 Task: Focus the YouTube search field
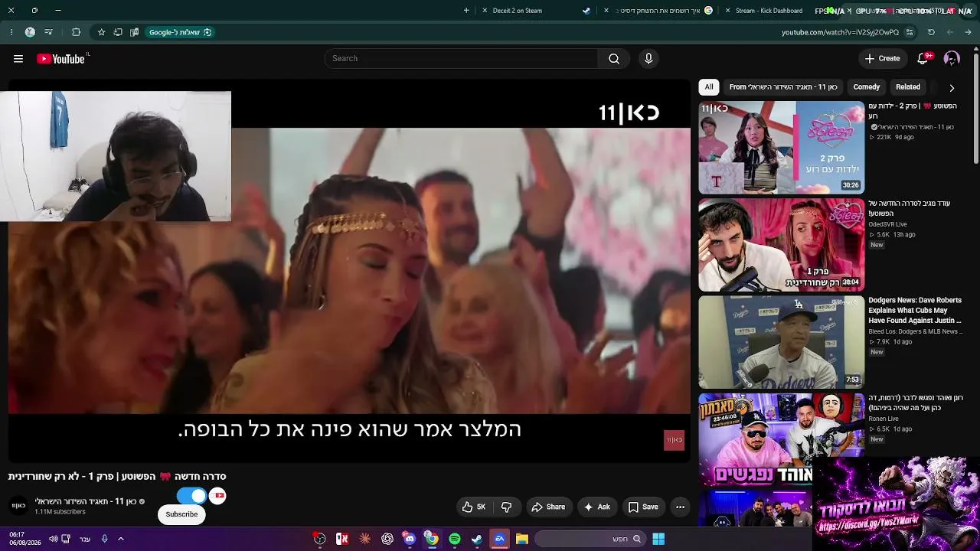[461, 59]
